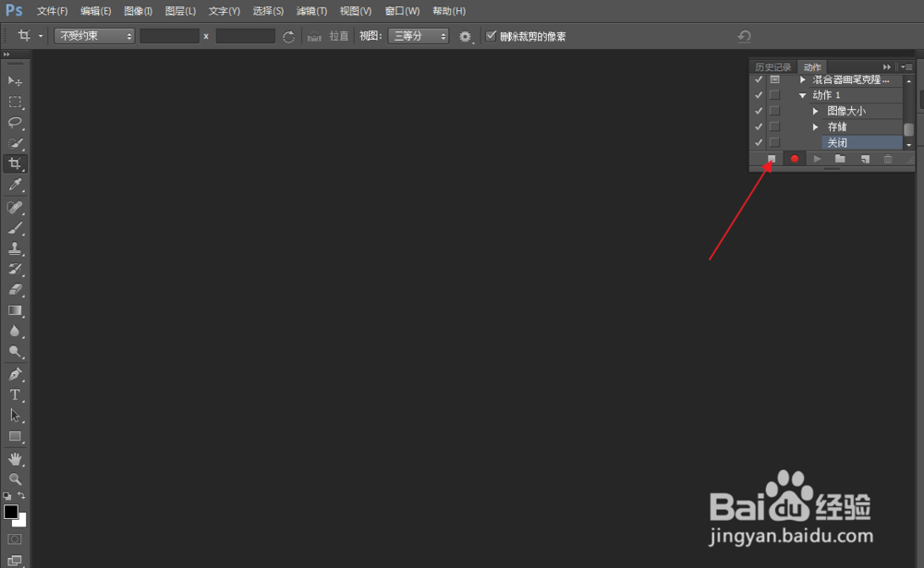The height and width of the screenshot is (568, 924).
Task: Click the 拉直 straighten button
Action: click(339, 37)
